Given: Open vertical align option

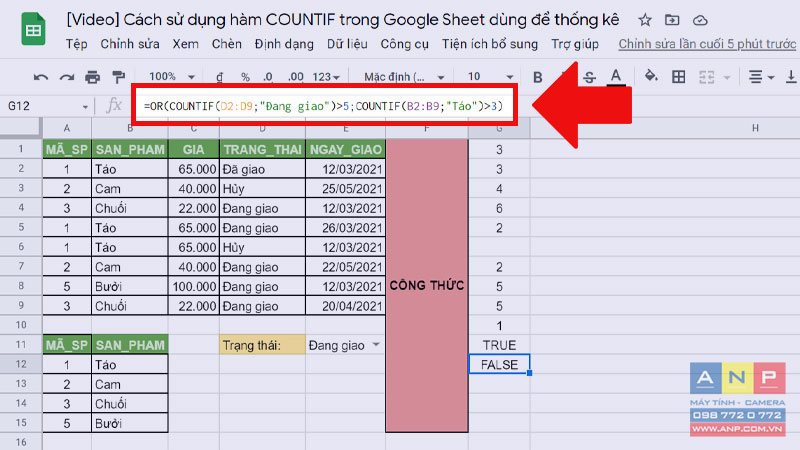Looking at the screenshot, I should (x=791, y=77).
